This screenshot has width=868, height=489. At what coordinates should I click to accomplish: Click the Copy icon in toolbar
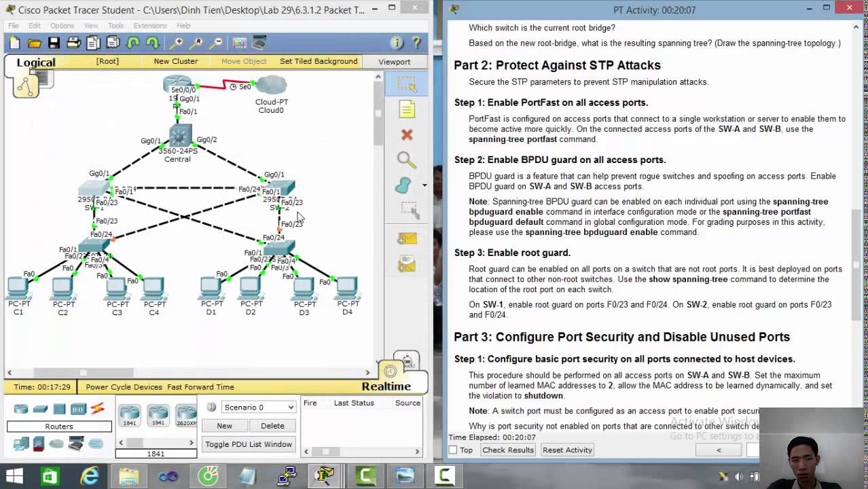click(x=94, y=43)
